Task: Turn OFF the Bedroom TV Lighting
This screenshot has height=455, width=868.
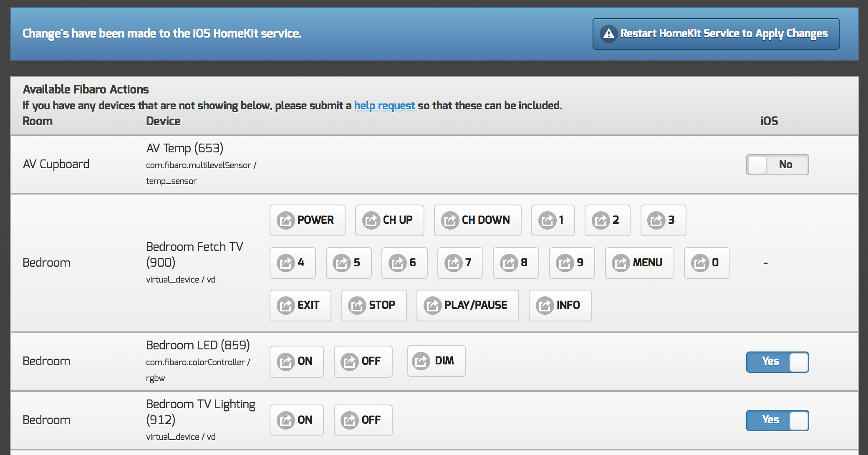Action: click(x=363, y=420)
